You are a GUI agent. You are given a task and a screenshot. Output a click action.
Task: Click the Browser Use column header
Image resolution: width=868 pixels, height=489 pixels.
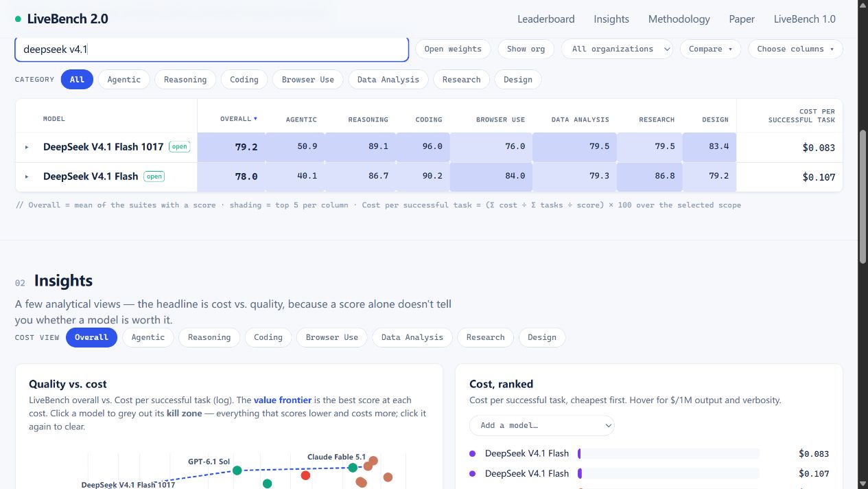pos(500,120)
